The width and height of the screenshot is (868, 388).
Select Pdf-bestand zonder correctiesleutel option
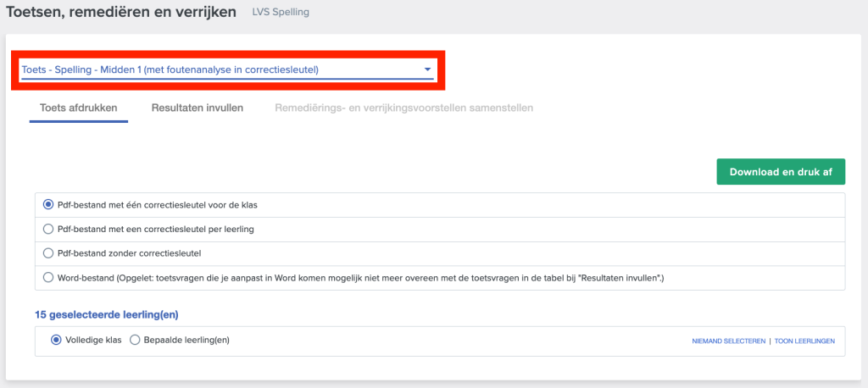click(x=48, y=253)
